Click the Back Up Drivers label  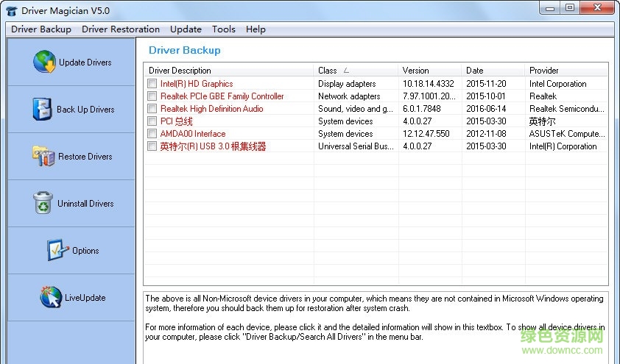[x=85, y=110]
